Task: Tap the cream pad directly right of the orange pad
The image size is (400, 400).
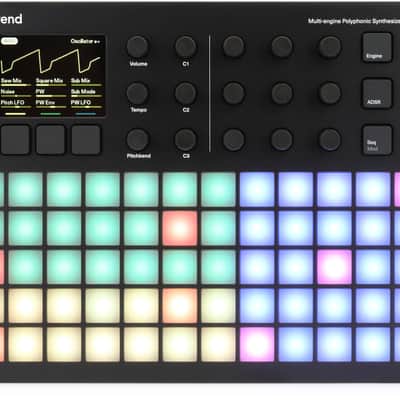Action: pos(218,306)
